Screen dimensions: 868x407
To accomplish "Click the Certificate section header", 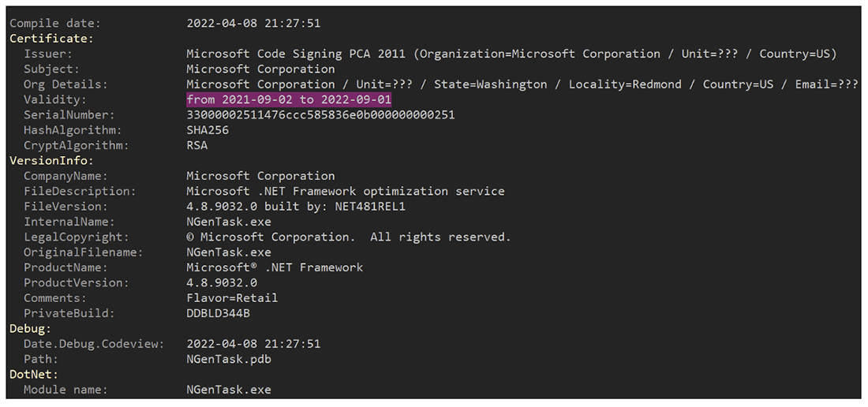I will (x=51, y=39).
